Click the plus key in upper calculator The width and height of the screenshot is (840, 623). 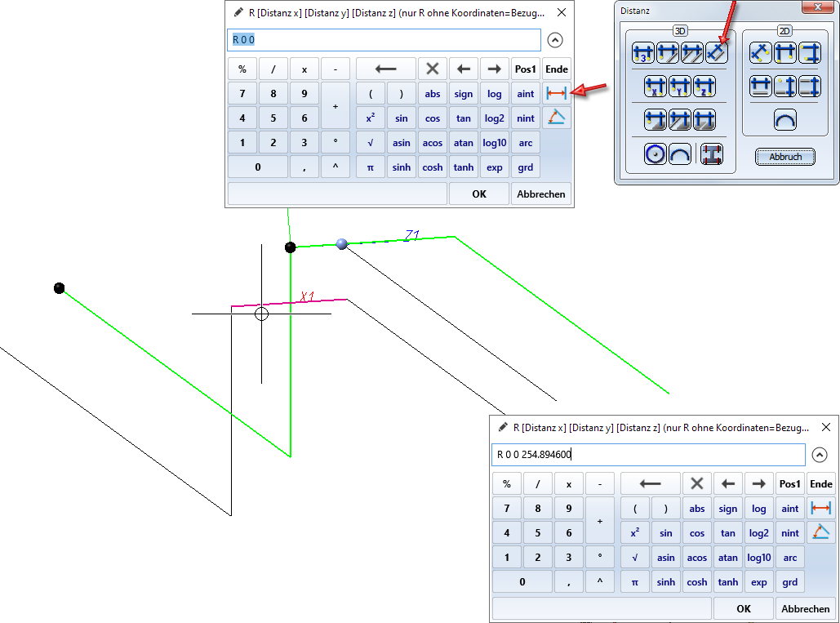[336, 106]
